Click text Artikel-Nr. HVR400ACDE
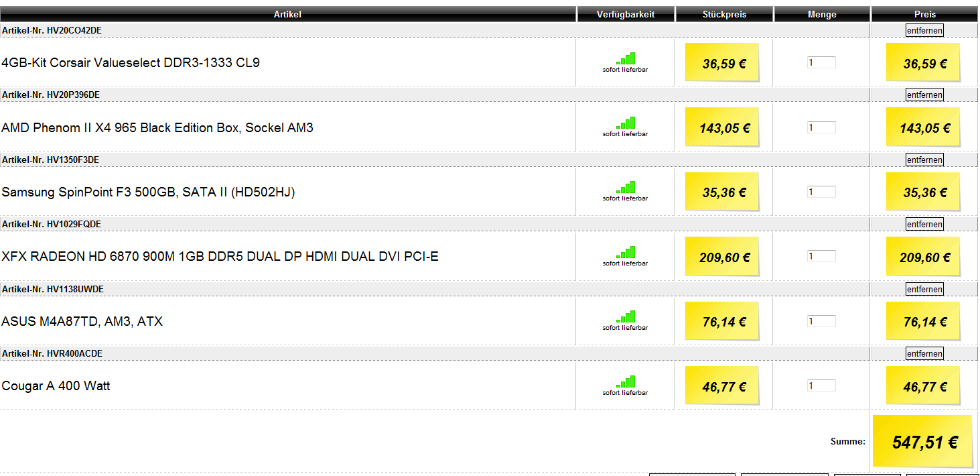The image size is (980, 476). pyautogui.click(x=52, y=353)
